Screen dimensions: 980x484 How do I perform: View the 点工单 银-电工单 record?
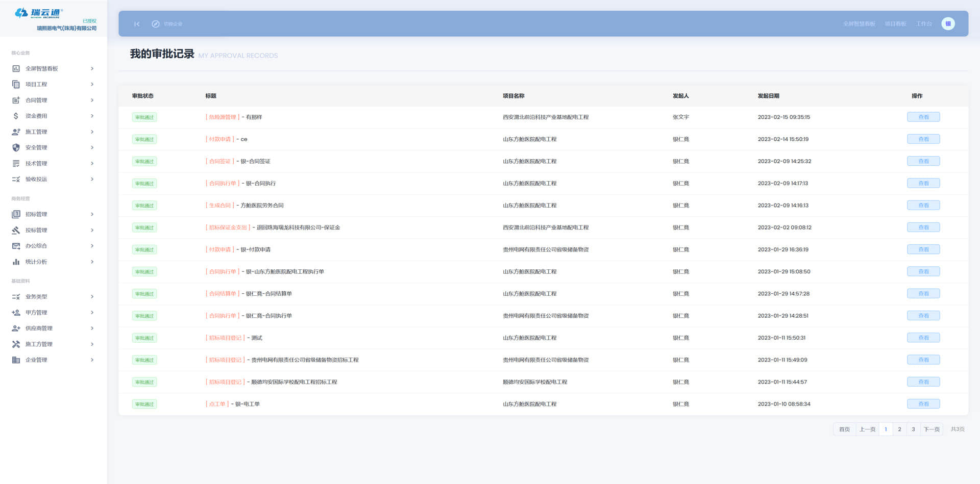(x=923, y=404)
